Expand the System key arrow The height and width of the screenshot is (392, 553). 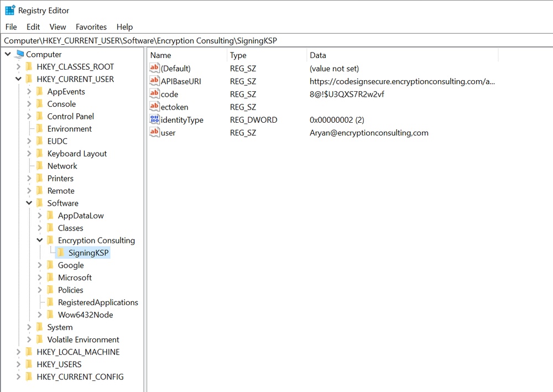click(x=29, y=327)
